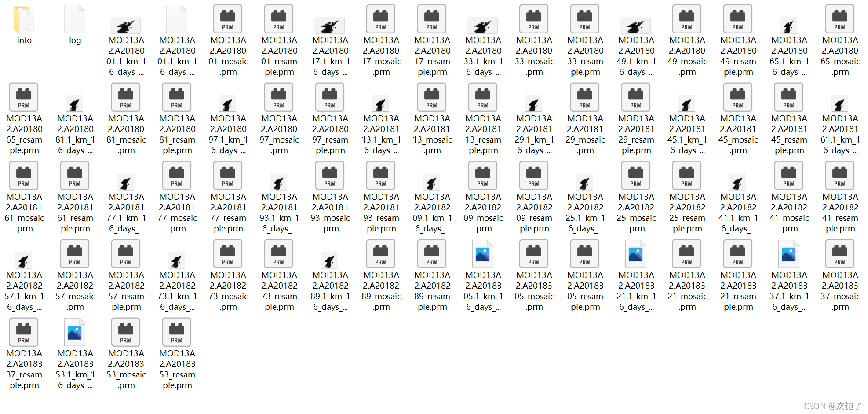Click PRM icon of A2018273_mosaic.prm
The width and height of the screenshot is (868, 414).
(x=228, y=254)
